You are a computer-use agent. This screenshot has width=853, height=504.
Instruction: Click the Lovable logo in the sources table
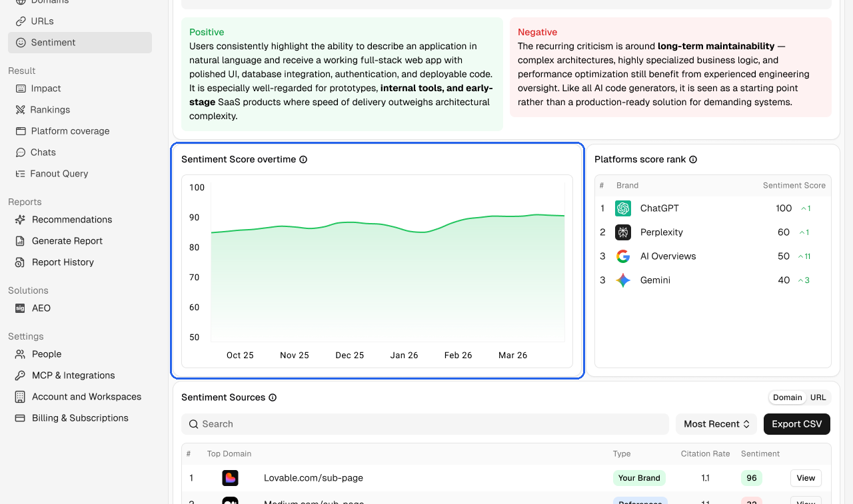pyautogui.click(x=230, y=478)
